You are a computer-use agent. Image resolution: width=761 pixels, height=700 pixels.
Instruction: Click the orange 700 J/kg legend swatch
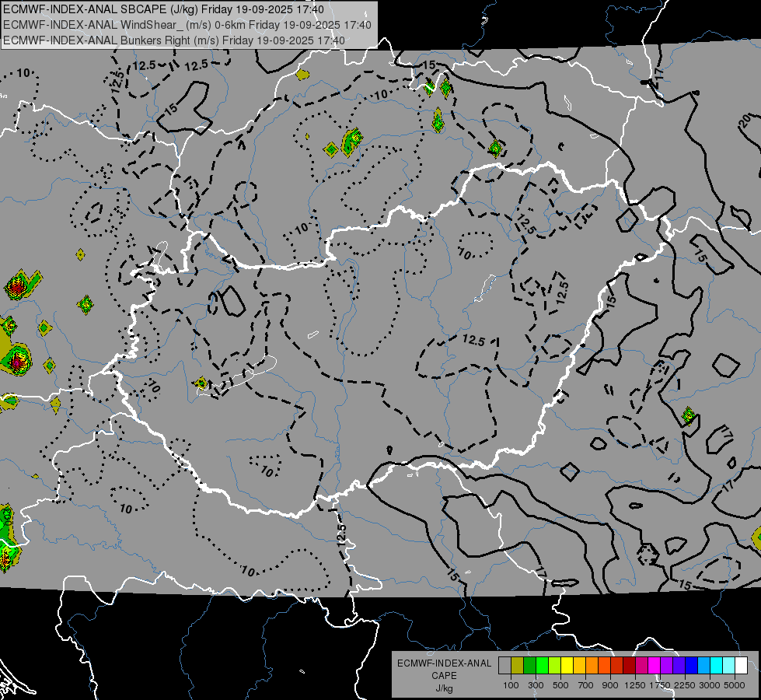(592, 666)
